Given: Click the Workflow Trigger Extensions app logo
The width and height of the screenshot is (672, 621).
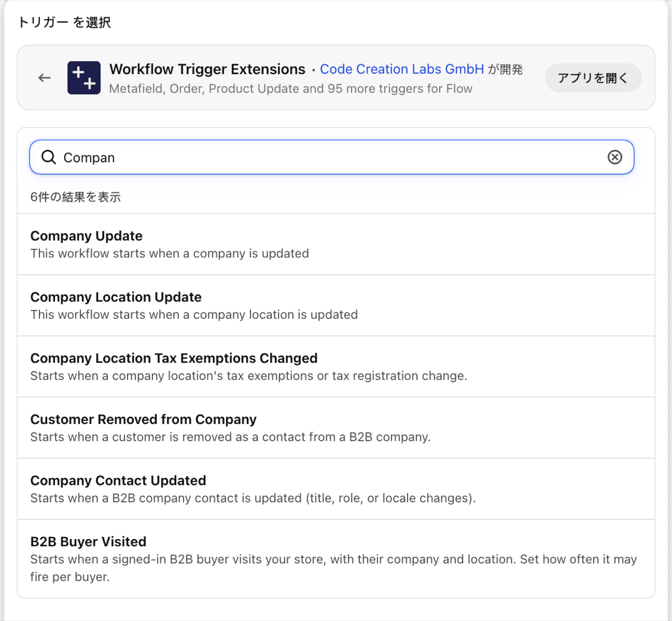Looking at the screenshot, I should [x=84, y=78].
